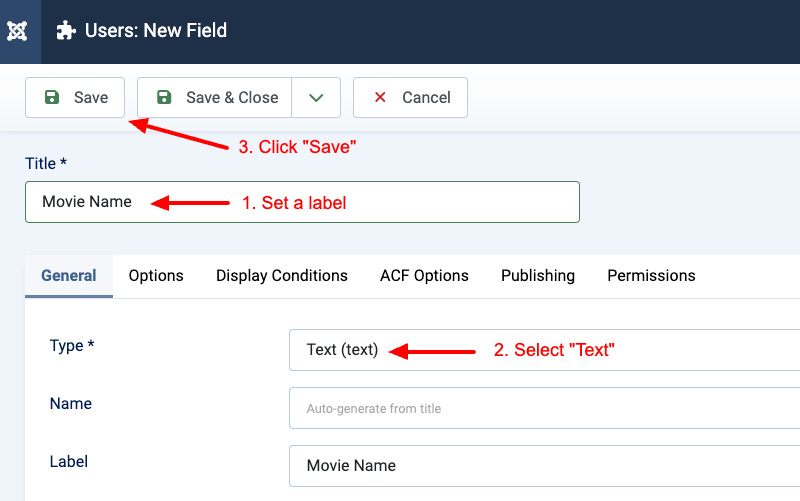Image resolution: width=800 pixels, height=501 pixels.
Task: Click the Title input field
Action: click(x=303, y=202)
